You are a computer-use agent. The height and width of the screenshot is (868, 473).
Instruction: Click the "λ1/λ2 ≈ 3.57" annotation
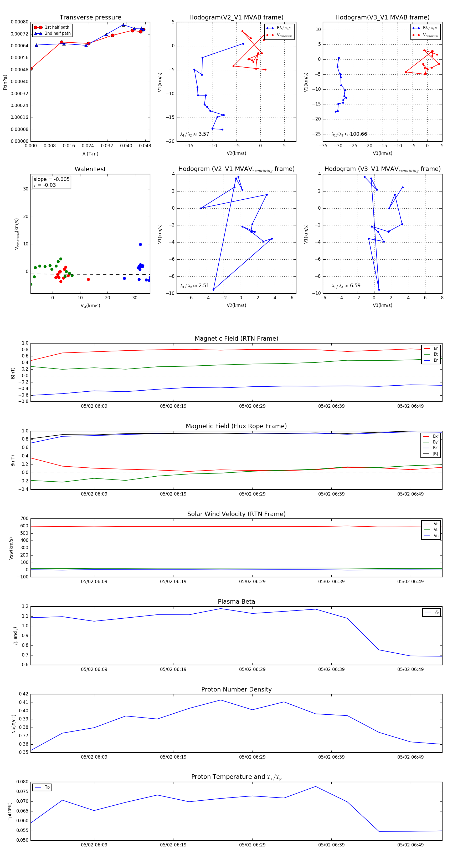(194, 134)
